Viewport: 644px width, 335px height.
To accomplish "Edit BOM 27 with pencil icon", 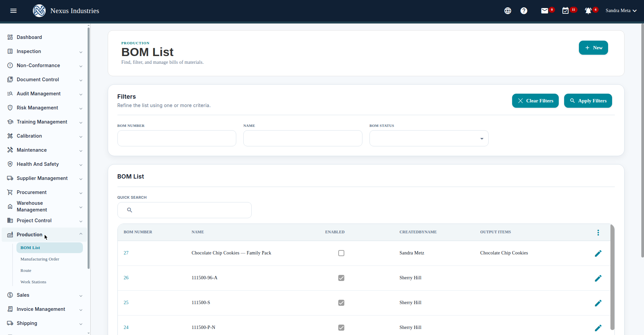I will tap(598, 253).
